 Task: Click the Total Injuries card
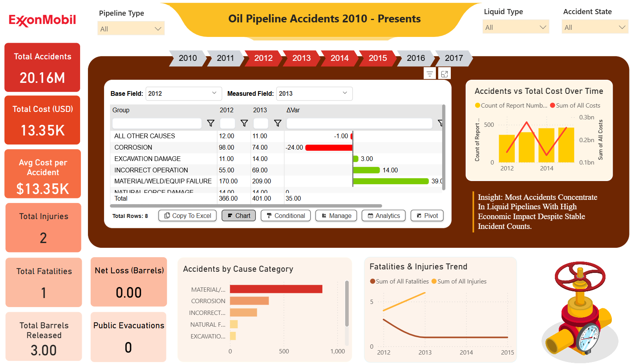pyautogui.click(x=44, y=228)
